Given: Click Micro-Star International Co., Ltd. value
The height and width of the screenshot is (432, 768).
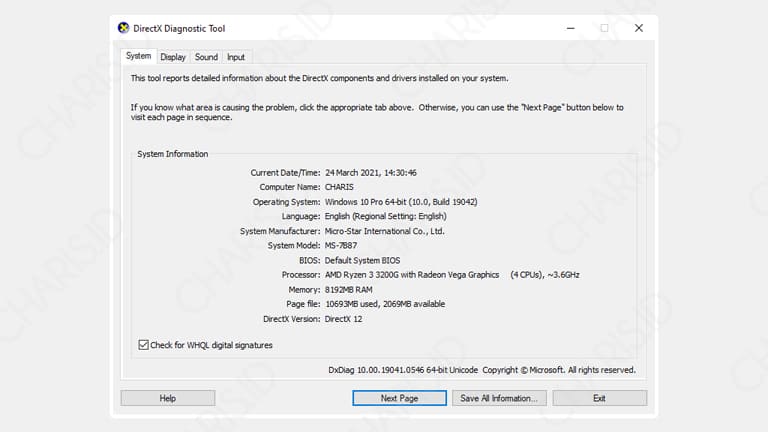Looking at the screenshot, I should point(384,231).
